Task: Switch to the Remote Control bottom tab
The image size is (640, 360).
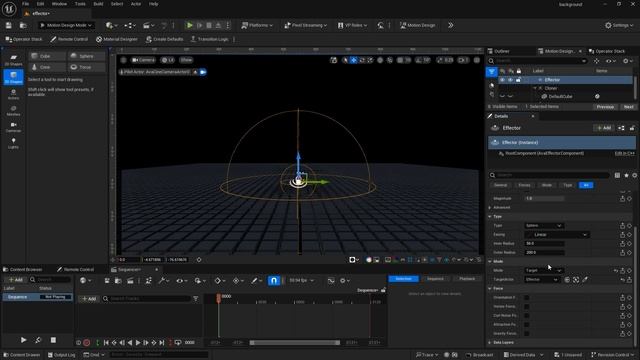Action: [x=76, y=269]
